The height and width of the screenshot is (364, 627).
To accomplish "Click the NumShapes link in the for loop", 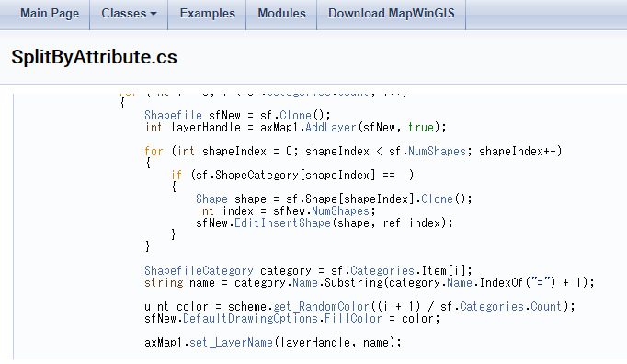I will [437, 151].
